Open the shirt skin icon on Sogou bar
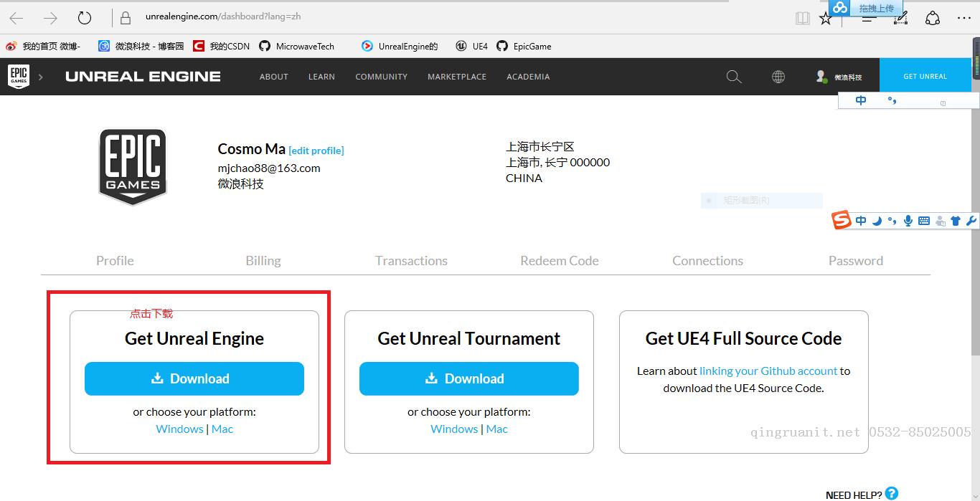Screen dimensions: 980x501 coord(956,221)
